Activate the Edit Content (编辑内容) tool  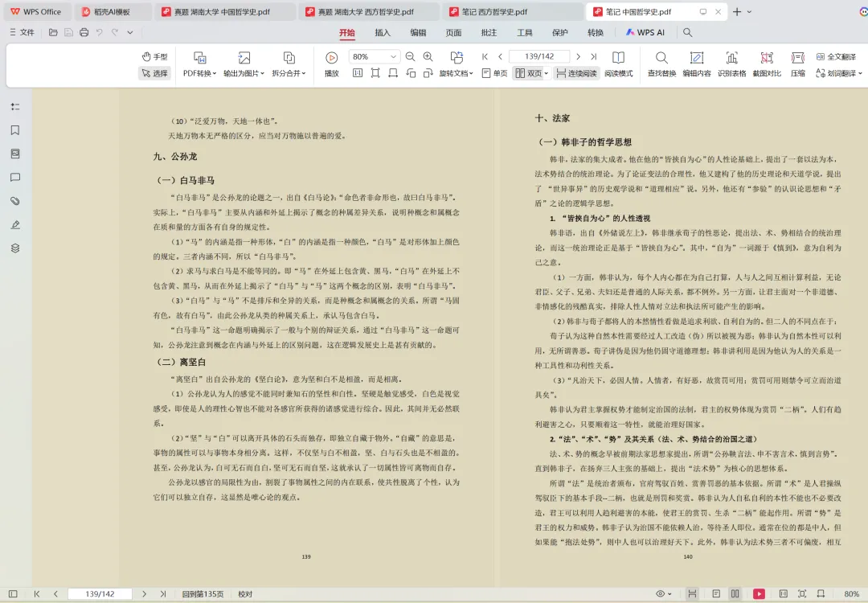(696, 64)
